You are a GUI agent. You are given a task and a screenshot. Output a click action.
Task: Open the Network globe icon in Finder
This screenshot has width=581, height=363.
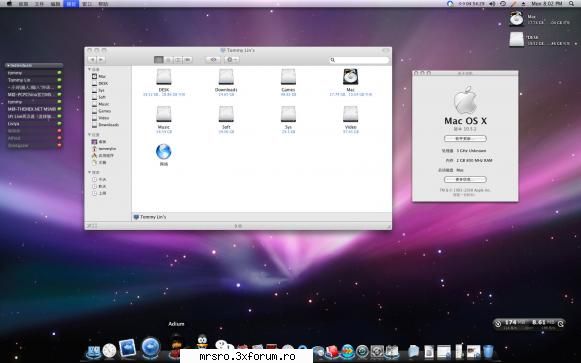[x=163, y=152]
